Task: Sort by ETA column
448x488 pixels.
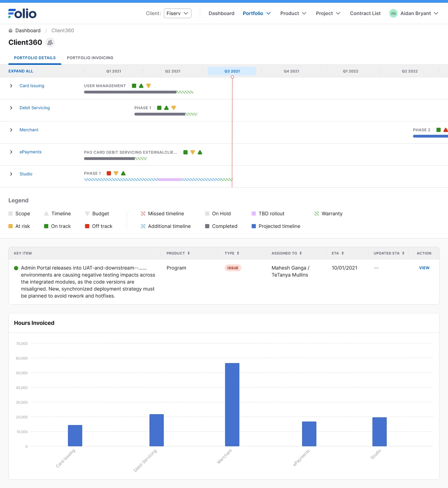Action: 343,253
